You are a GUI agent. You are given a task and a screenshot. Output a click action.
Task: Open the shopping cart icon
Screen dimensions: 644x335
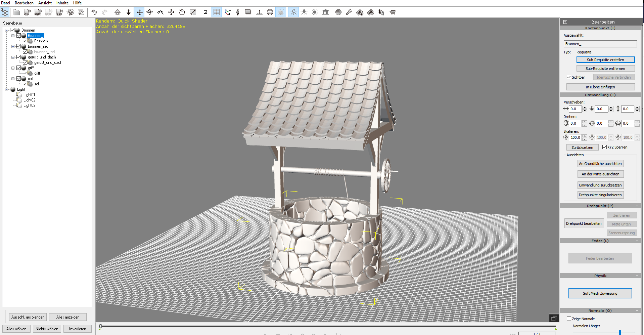(x=392, y=12)
